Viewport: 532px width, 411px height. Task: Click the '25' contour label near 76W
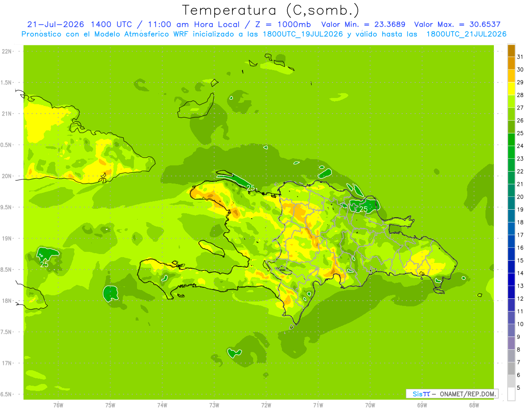44,264
